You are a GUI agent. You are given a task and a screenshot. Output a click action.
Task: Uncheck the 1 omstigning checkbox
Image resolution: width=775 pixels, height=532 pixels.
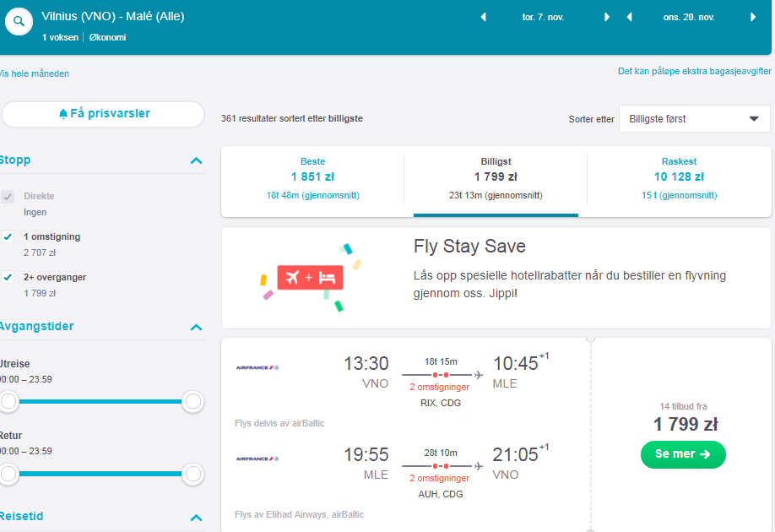[x=8, y=236]
